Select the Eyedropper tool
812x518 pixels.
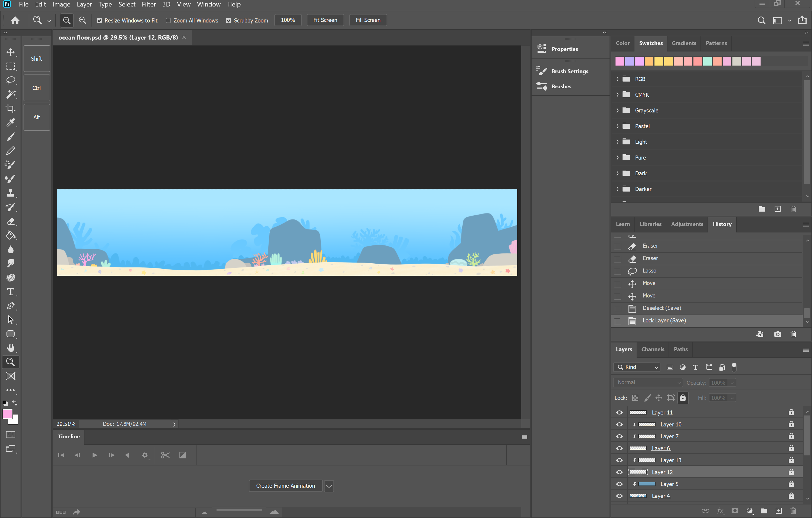[11, 122]
